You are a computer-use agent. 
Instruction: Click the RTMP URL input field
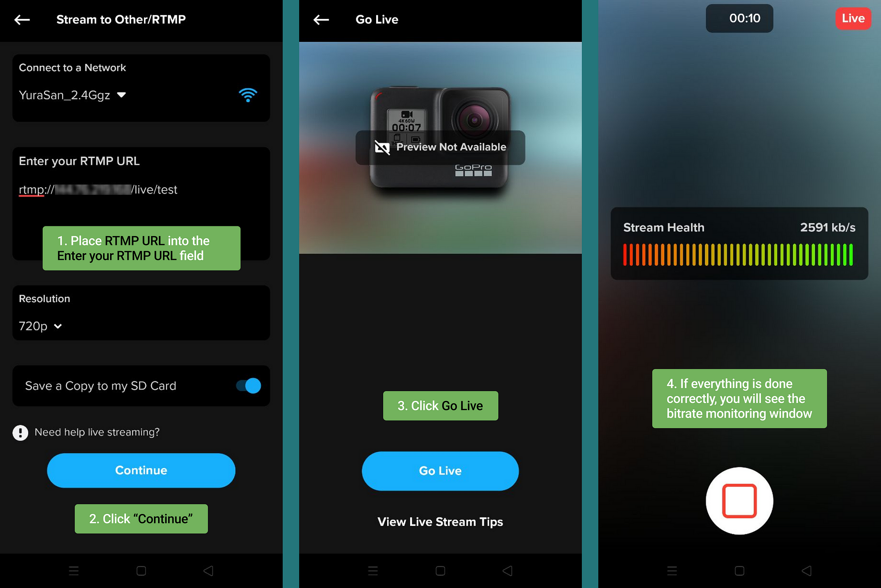click(141, 189)
